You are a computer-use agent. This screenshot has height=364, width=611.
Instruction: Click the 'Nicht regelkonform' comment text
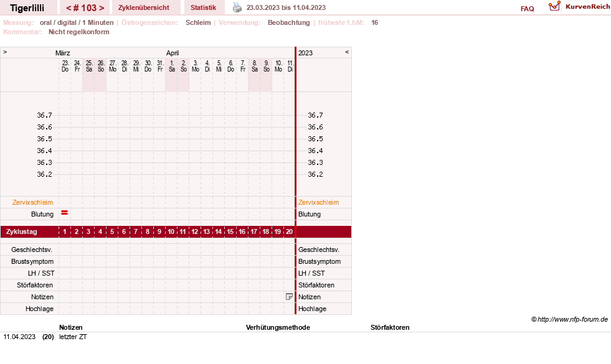(78, 32)
